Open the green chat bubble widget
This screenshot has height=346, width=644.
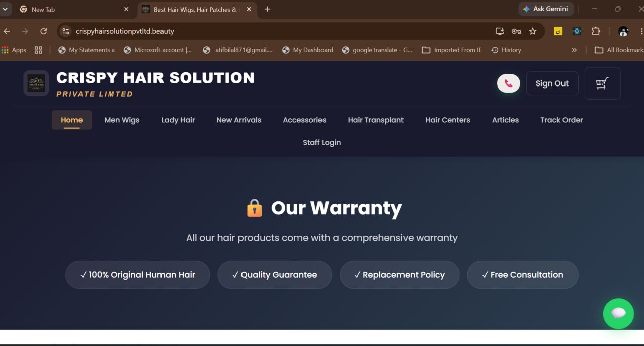coord(618,314)
